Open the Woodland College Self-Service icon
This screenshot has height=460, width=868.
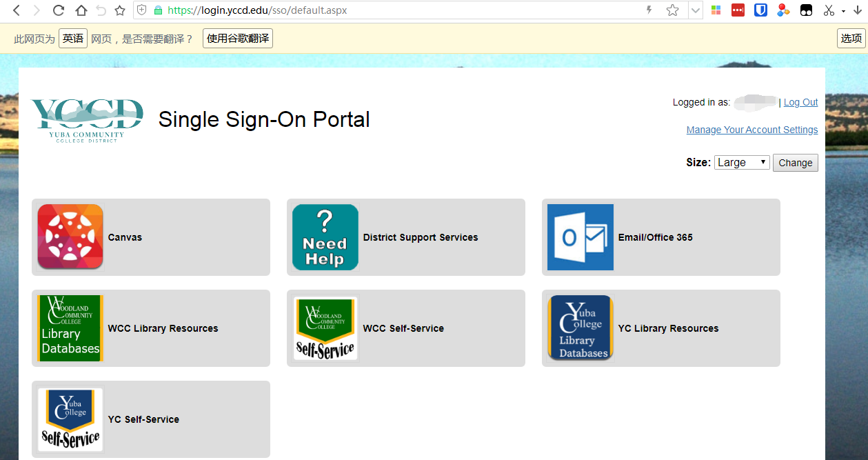[325, 328]
